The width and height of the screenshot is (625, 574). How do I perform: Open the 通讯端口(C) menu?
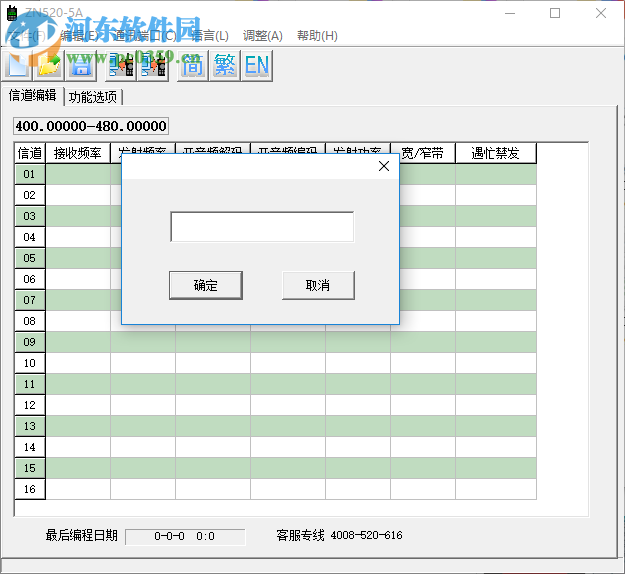tap(144, 36)
